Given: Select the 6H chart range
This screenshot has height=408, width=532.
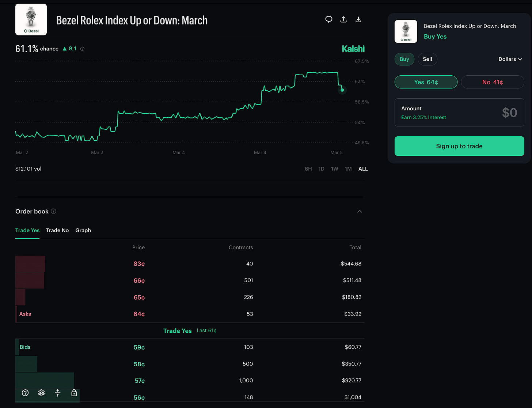Looking at the screenshot, I should pyautogui.click(x=308, y=169).
